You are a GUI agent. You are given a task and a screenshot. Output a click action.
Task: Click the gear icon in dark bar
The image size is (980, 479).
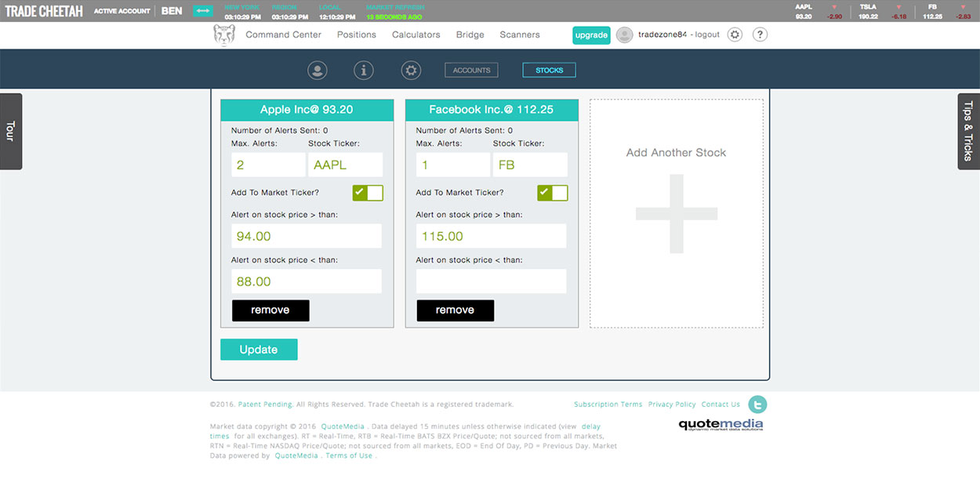pos(411,71)
